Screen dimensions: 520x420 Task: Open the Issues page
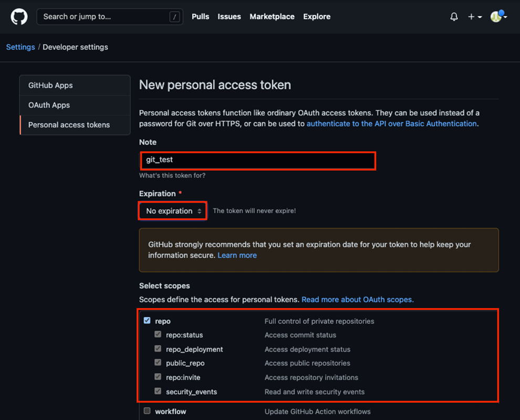pyautogui.click(x=229, y=17)
